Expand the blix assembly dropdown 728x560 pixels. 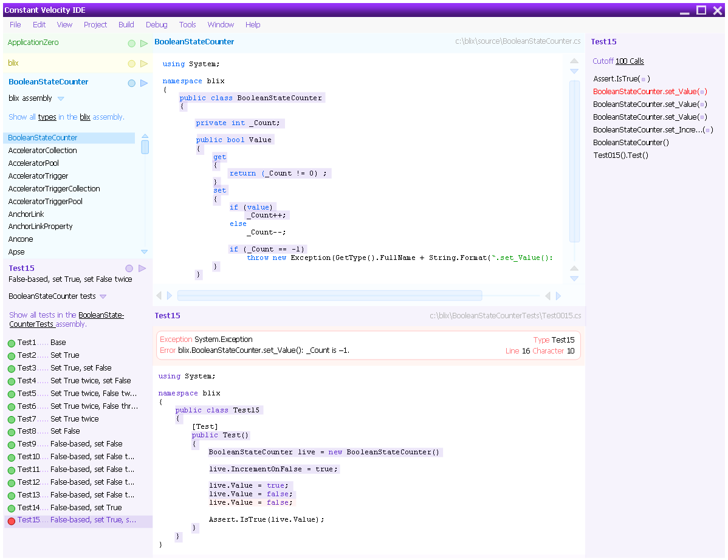61,98
